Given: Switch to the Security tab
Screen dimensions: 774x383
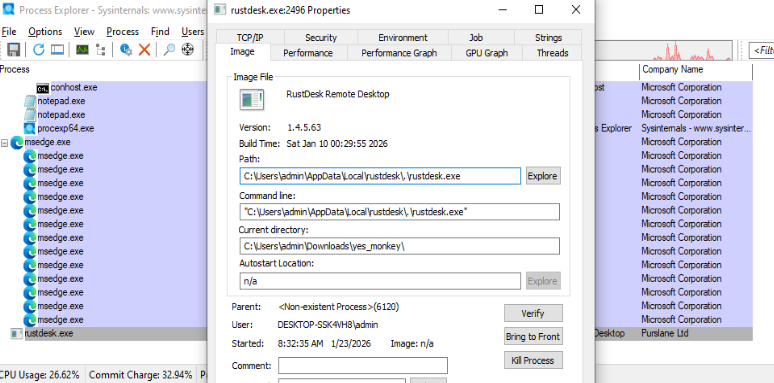Looking at the screenshot, I should pyautogui.click(x=321, y=38).
